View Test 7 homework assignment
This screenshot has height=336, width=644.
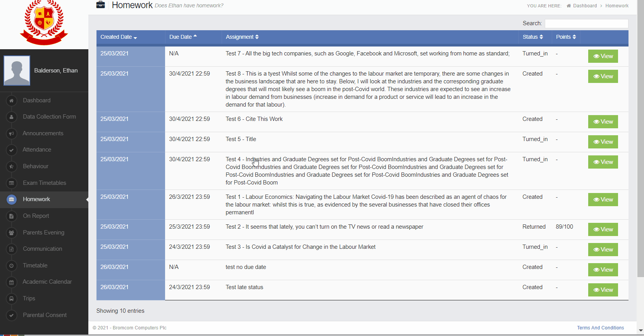click(603, 56)
